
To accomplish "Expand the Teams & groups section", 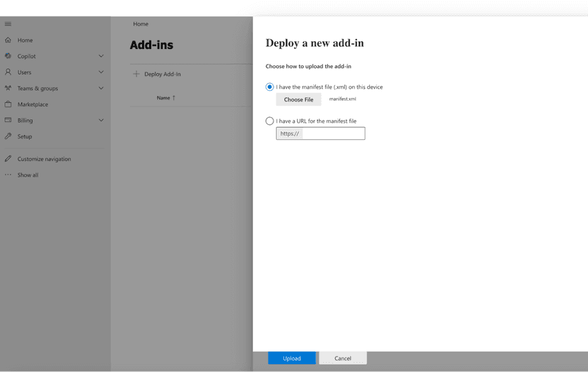I will pos(101,88).
